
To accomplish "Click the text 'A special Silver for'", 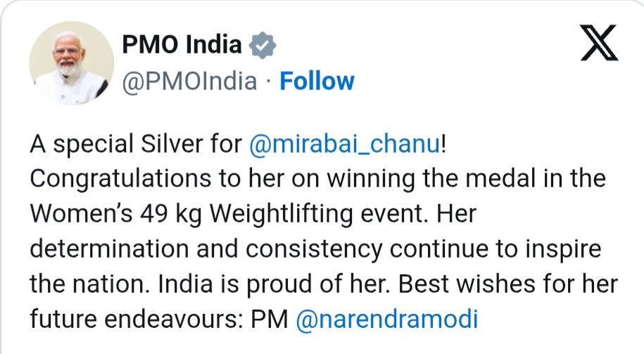I will tap(136, 144).
